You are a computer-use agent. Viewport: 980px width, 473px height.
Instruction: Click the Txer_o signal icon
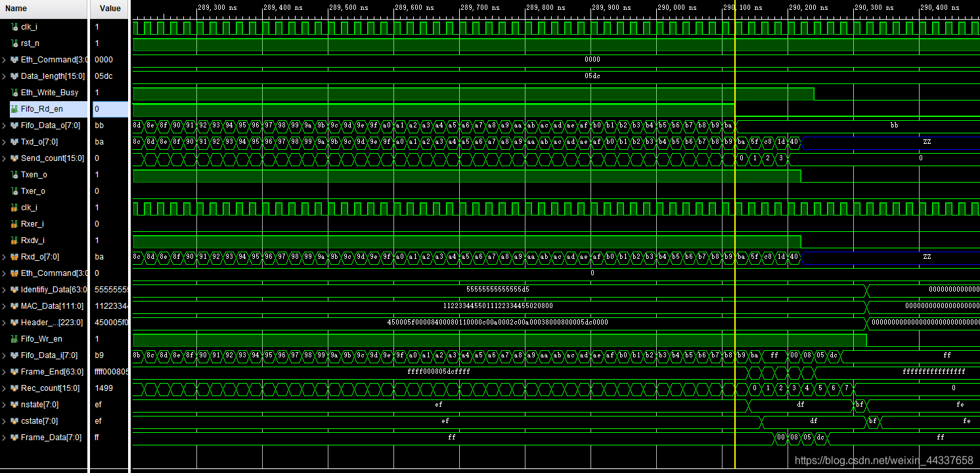coord(14,191)
